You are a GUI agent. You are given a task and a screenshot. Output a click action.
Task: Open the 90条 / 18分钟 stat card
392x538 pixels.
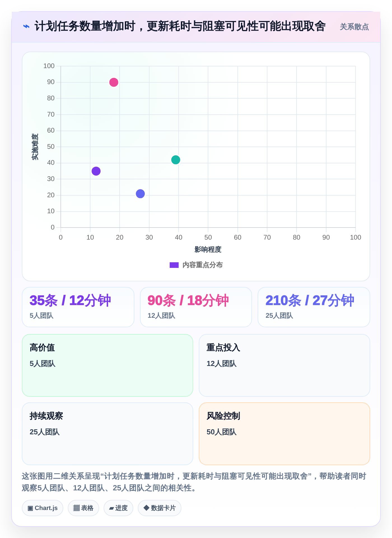196,307
